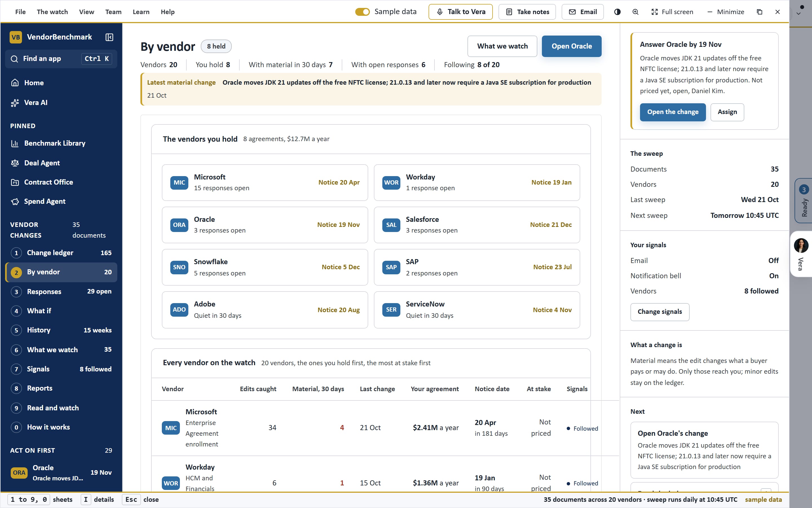Open the zoom magnifier icon

pyautogui.click(x=635, y=12)
